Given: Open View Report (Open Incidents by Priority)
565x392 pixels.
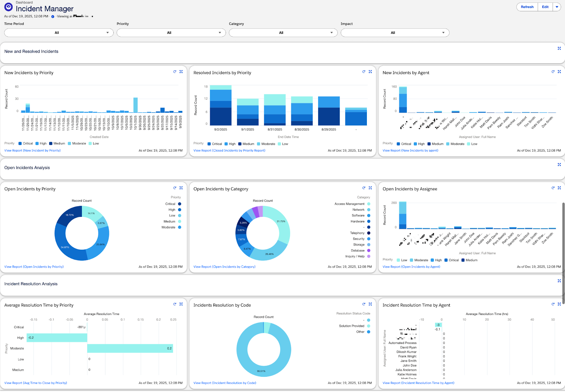Looking at the screenshot, I should click(x=34, y=267).
